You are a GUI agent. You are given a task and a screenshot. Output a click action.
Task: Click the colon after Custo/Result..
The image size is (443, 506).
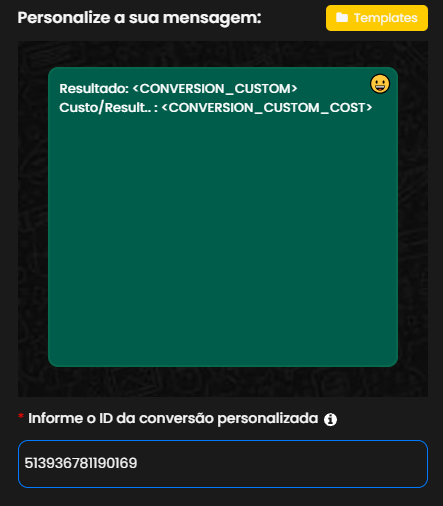click(x=156, y=108)
